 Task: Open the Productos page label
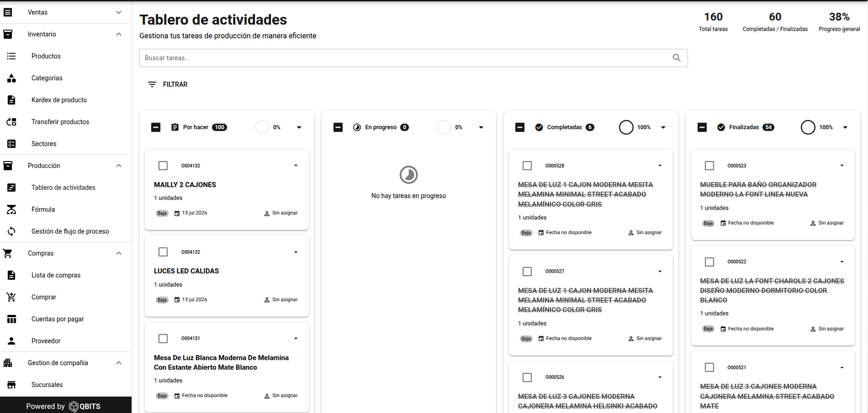46,56
